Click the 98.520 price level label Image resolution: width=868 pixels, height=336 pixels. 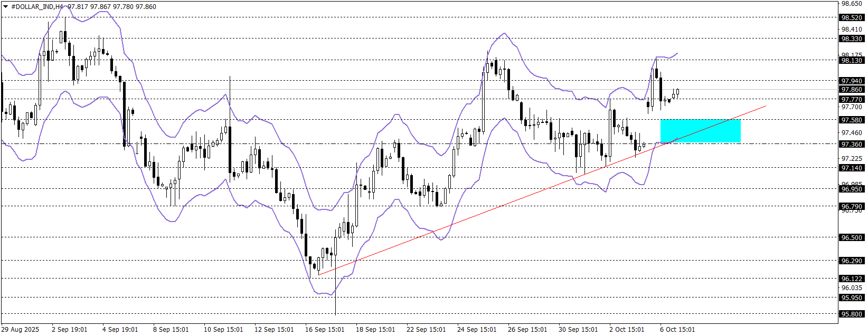pyautogui.click(x=852, y=17)
